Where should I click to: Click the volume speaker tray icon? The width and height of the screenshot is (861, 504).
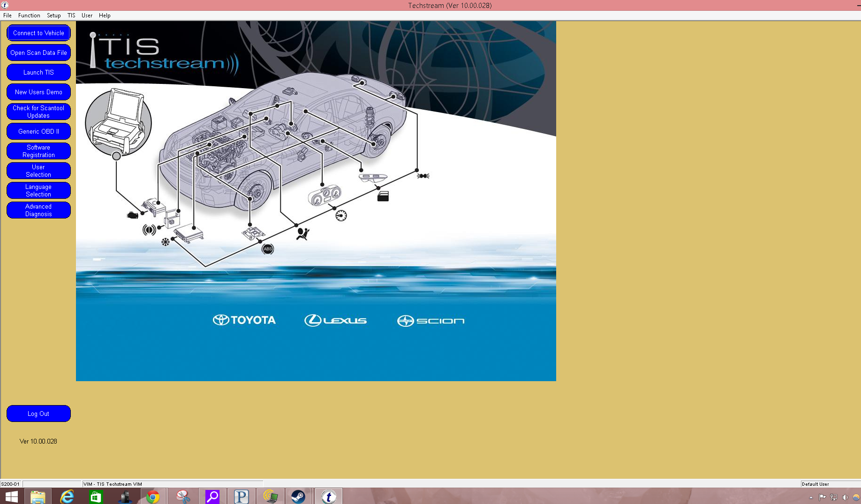845,497
